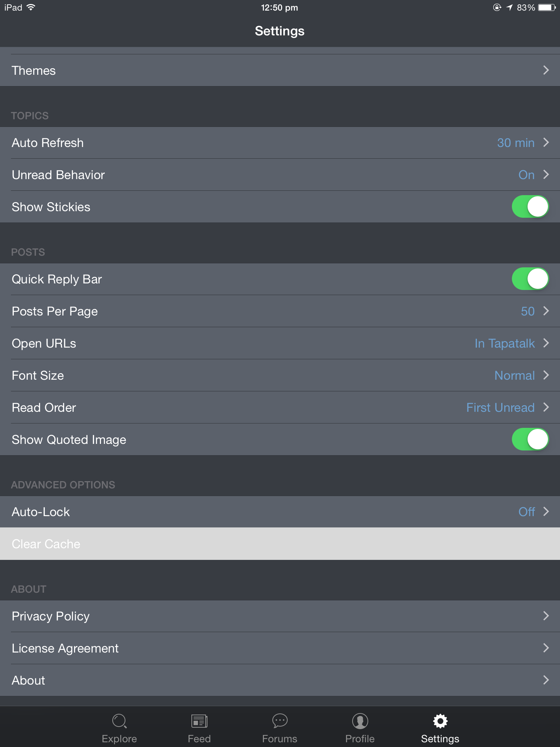This screenshot has height=747, width=560.
Task: Disable the Show Stickies switch
Action: [x=530, y=207]
